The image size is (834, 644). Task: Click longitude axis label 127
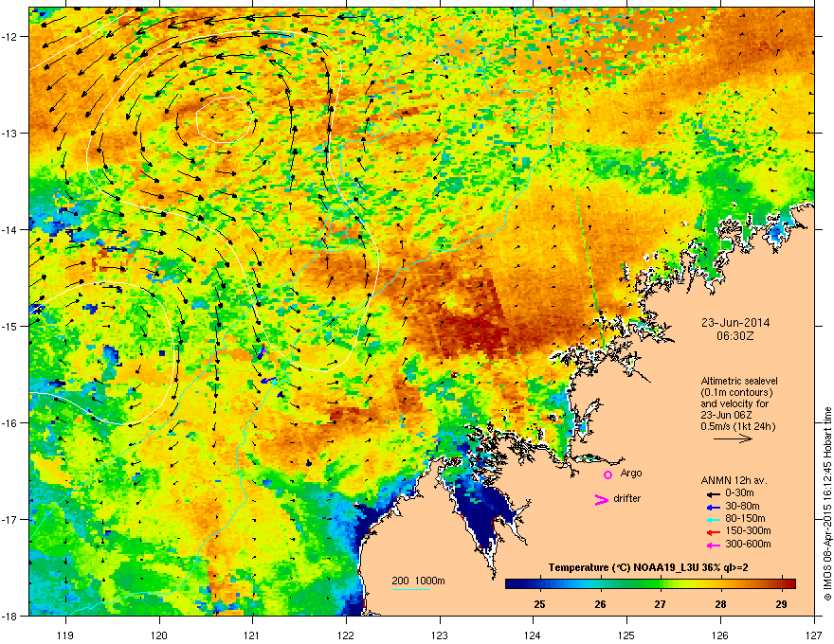[x=814, y=635]
